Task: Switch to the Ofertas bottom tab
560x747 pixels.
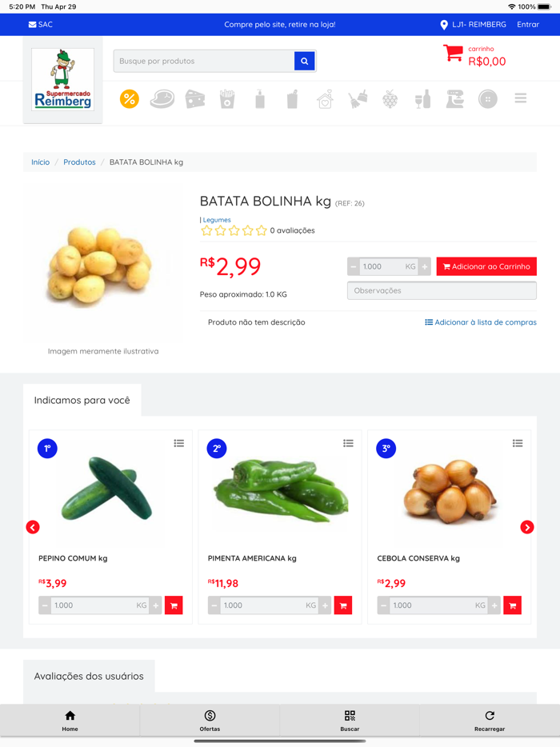Action: click(210, 721)
